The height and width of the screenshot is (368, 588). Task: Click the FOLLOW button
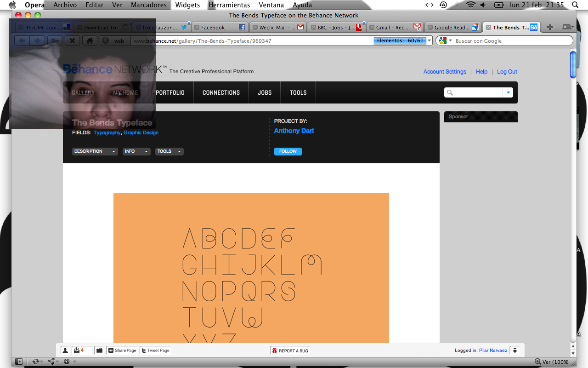coord(288,151)
